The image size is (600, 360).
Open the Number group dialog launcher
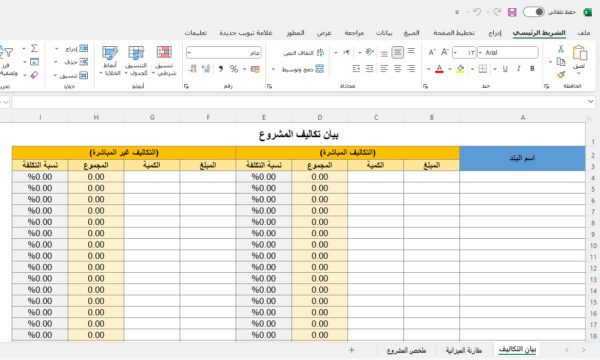point(186,86)
